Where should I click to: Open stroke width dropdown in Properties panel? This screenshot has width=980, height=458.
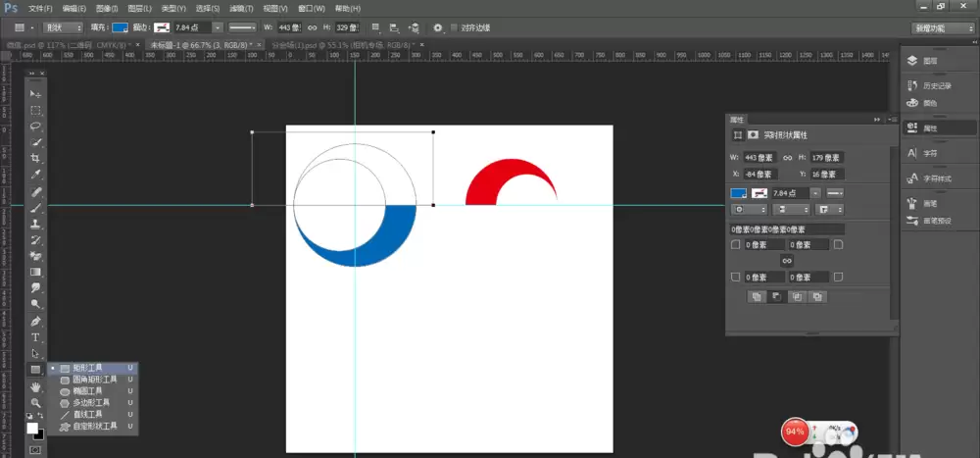[x=815, y=192]
